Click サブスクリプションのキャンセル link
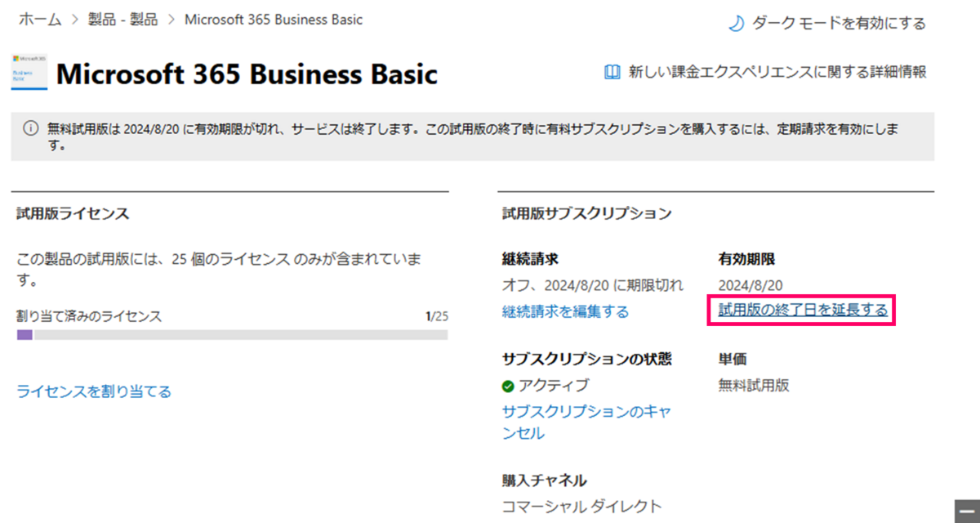This screenshot has width=980, height=523. pyautogui.click(x=586, y=422)
